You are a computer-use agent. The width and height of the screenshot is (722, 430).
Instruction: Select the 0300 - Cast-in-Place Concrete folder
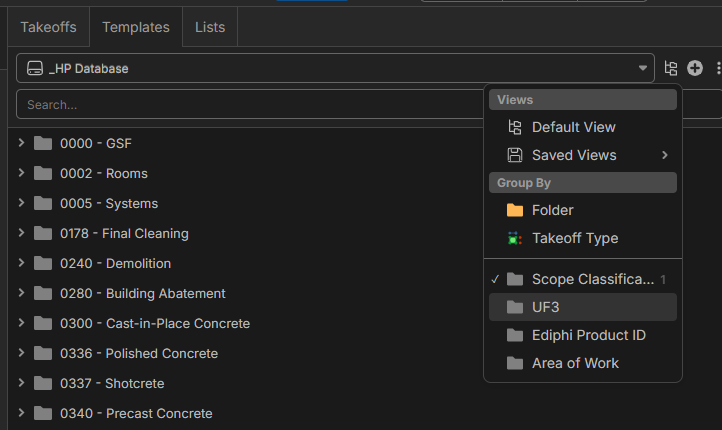[x=154, y=323]
